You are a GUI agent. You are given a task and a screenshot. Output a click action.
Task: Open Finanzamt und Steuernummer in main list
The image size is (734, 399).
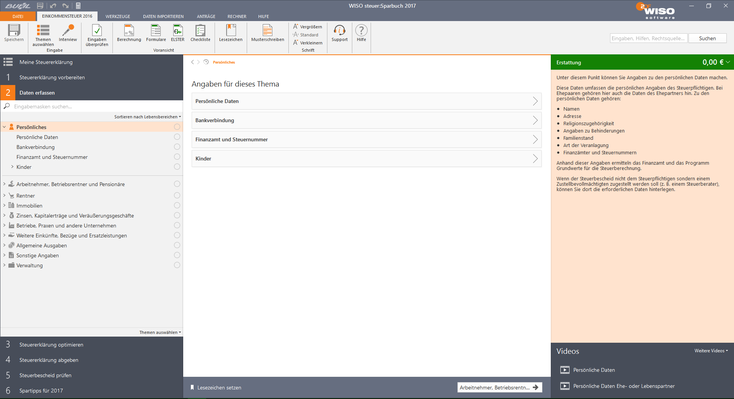tap(367, 140)
